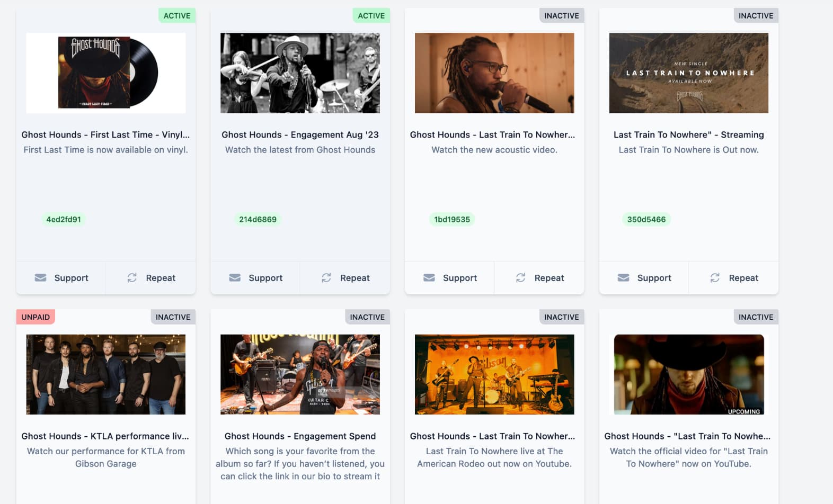Click the UNPAID badge on KTLA card

pyautogui.click(x=36, y=317)
